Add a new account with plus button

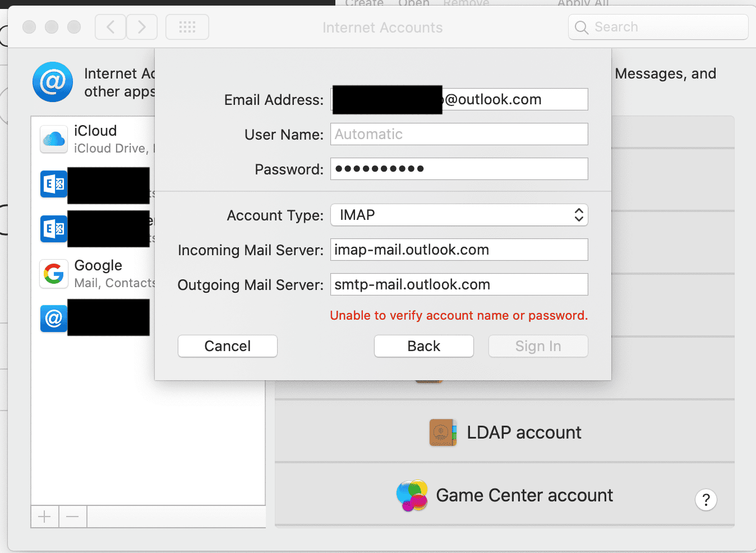tap(44, 516)
